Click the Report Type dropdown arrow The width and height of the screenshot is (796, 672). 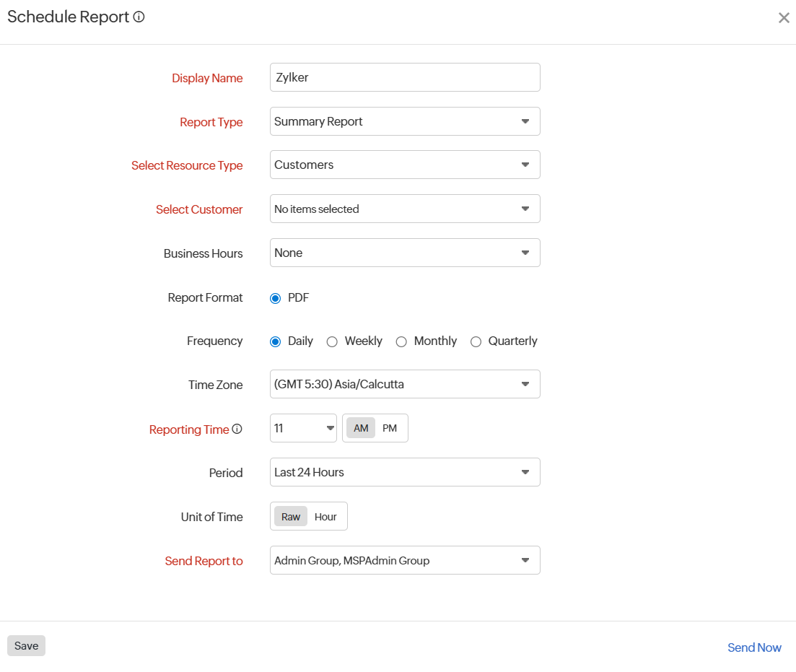tap(526, 121)
